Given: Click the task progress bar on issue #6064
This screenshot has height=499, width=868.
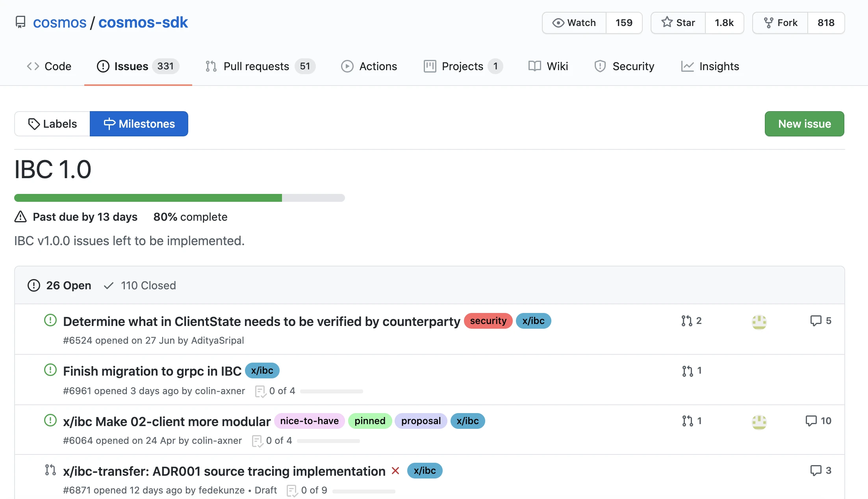Looking at the screenshot, I should (328, 441).
